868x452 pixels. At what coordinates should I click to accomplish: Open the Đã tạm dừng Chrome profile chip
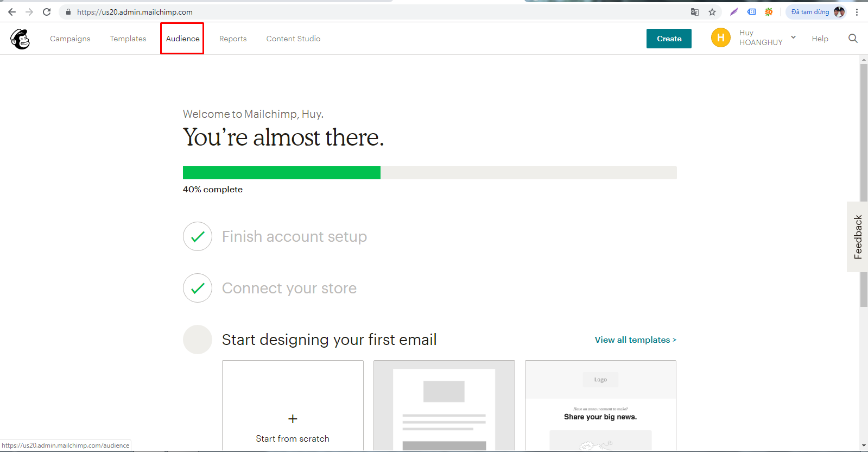(816, 12)
